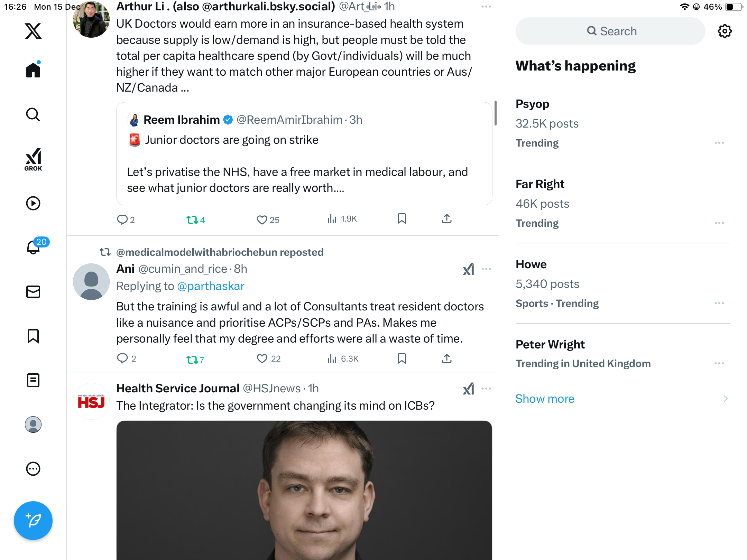Like Arthur Li's post

(262, 220)
